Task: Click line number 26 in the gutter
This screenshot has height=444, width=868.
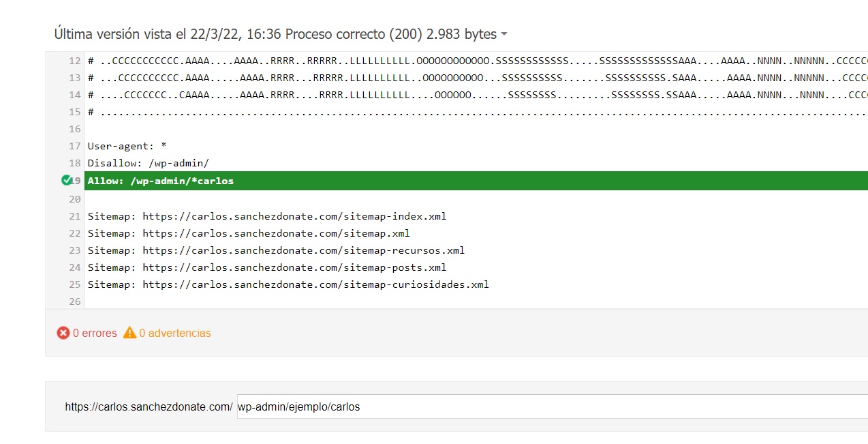Action: pyautogui.click(x=74, y=301)
